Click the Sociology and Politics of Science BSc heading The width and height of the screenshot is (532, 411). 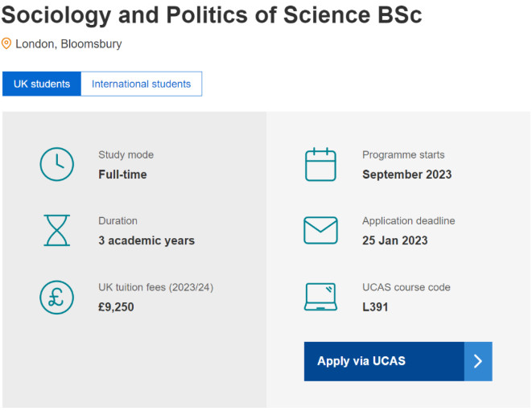tap(212, 15)
